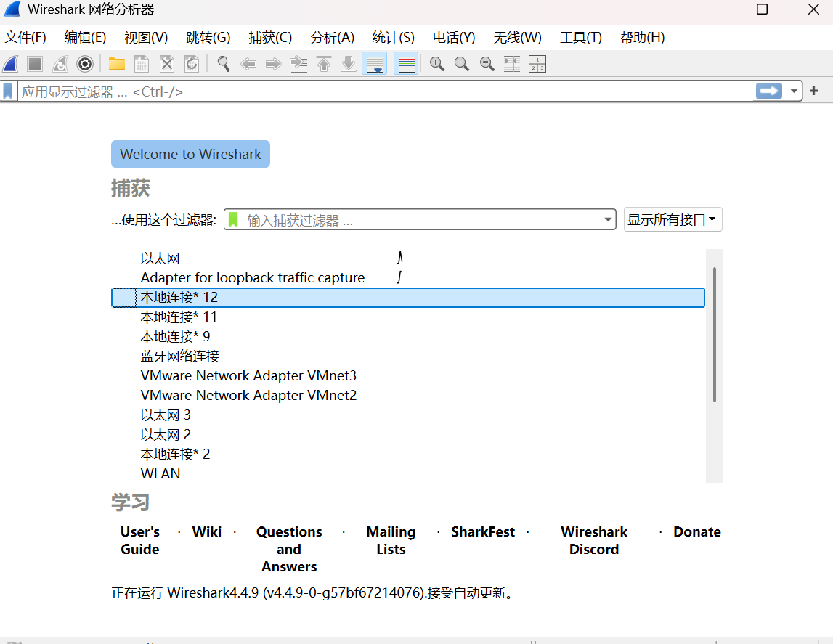Viewport: 833px width, 644px height.
Task: Open Questions and Answers link
Action: point(289,549)
